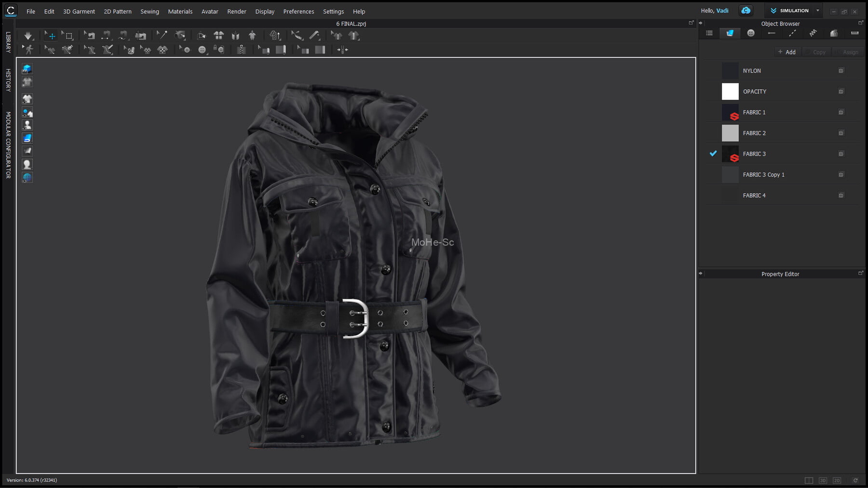Open the Button tab in Object Browser

(751, 33)
